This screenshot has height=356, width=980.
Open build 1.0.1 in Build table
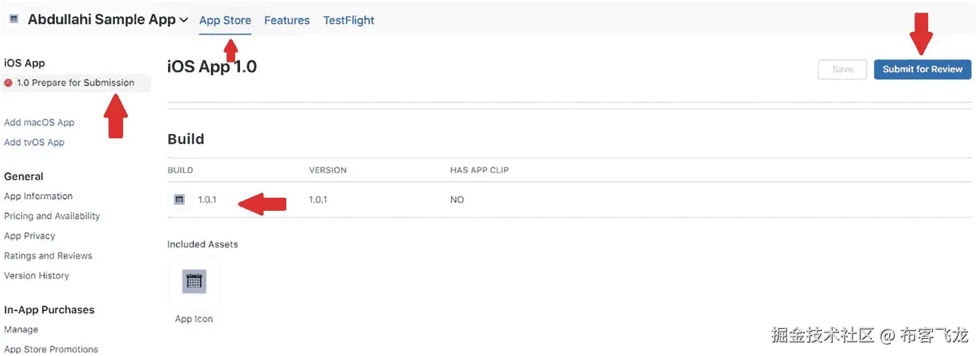tap(207, 200)
